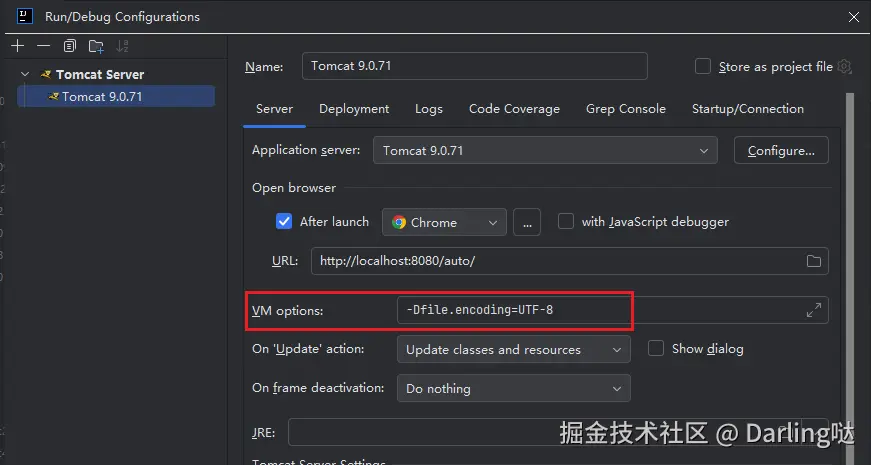The height and width of the screenshot is (465, 871).
Task: Switch to the Server tab
Action: (274, 109)
